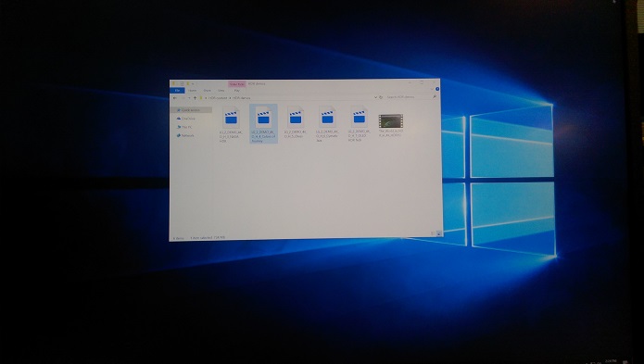Go back with the back arrow

tap(175, 97)
